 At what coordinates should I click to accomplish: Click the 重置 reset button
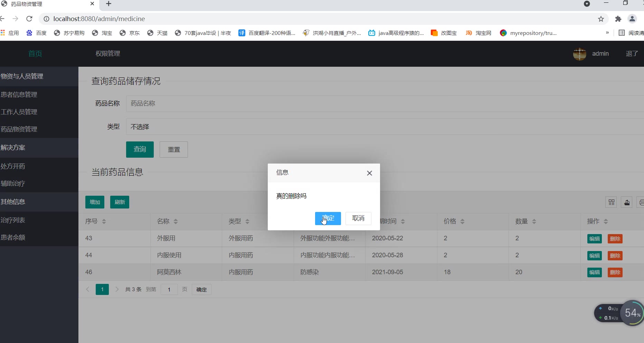tap(174, 149)
